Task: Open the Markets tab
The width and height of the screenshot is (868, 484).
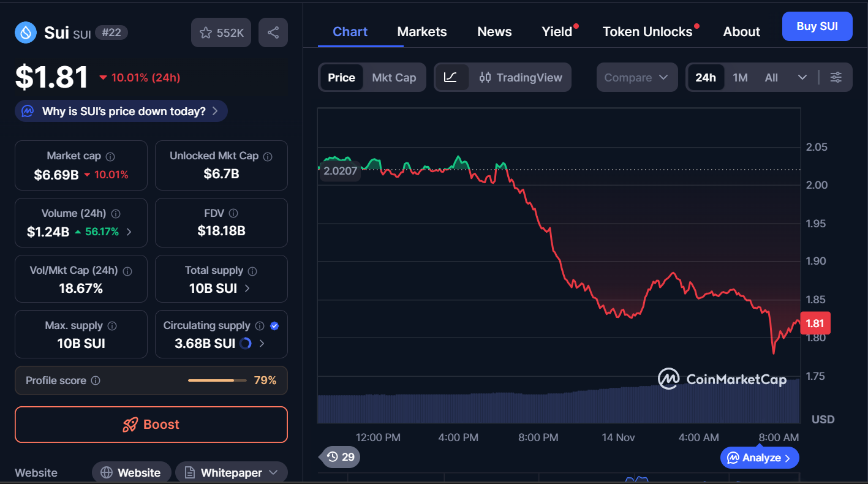Action: 422,32
